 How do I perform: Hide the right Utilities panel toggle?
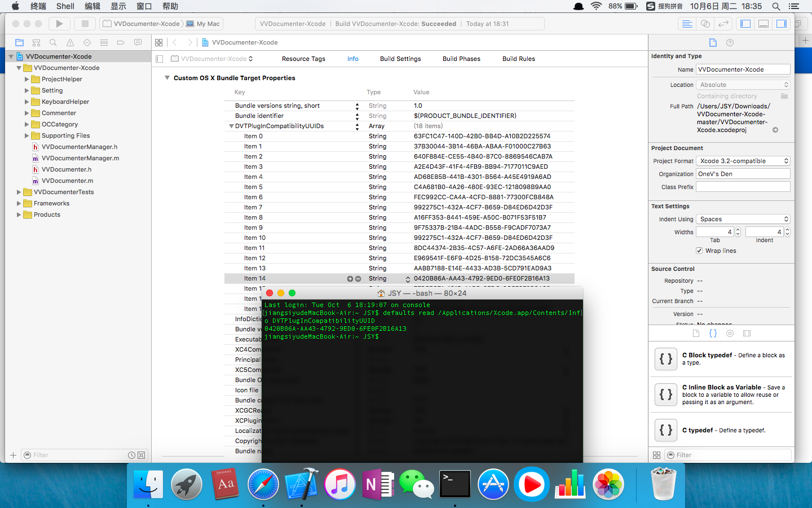pyautogui.click(x=781, y=24)
